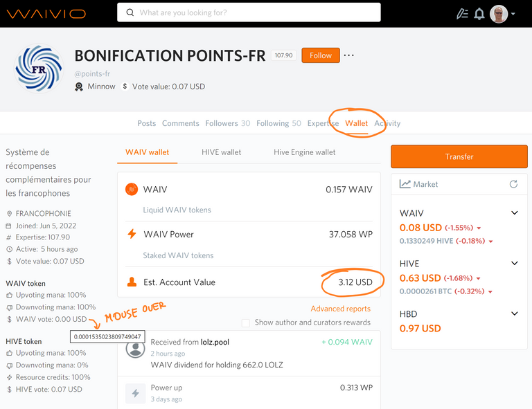This screenshot has height=409, width=532.
Task: Click the Waivio logo
Action: 46,14
